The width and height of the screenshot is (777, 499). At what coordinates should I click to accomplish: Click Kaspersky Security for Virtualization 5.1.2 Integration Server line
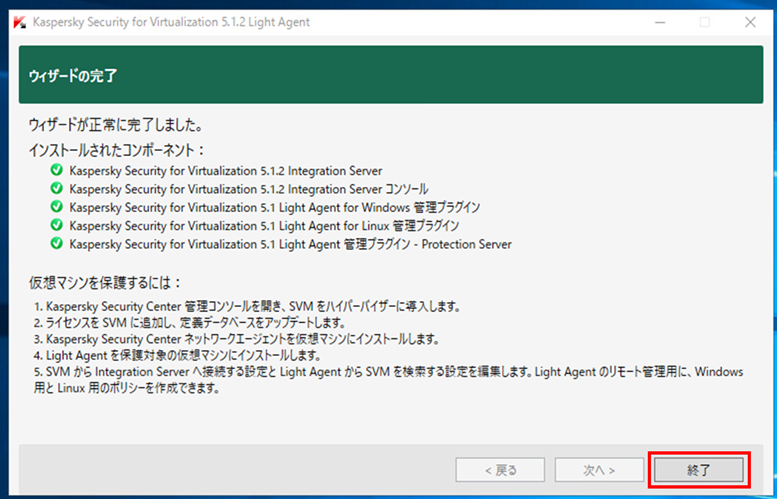click(225, 171)
